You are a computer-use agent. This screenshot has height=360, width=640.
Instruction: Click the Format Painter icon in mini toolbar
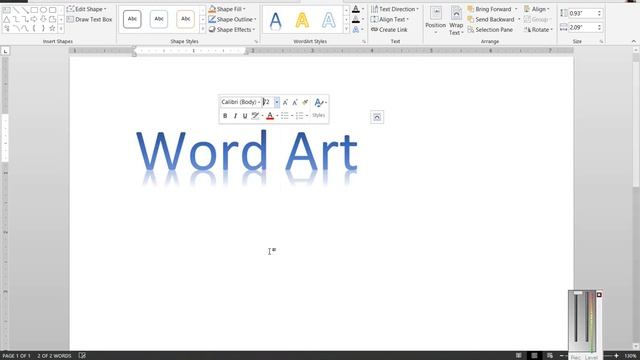tap(305, 102)
